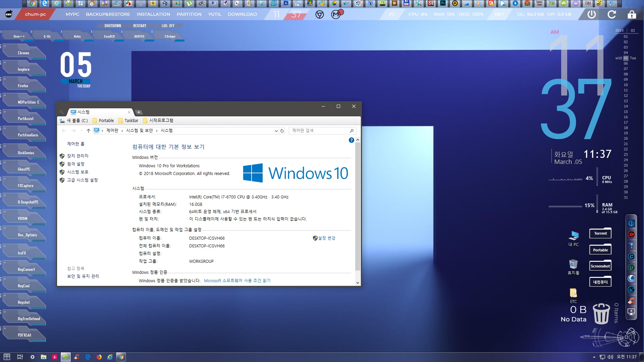Click the padlock lock icon

pyautogui.click(x=632, y=14)
